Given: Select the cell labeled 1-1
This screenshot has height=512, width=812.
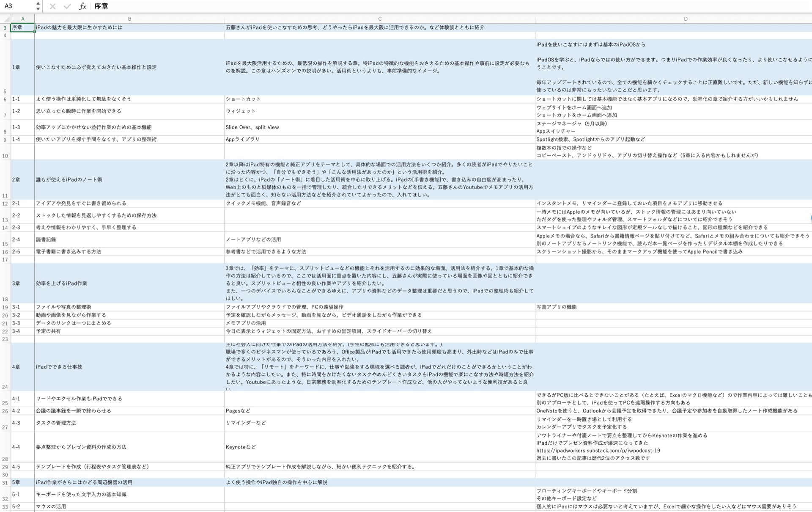Looking at the screenshot, I should 23,99.
